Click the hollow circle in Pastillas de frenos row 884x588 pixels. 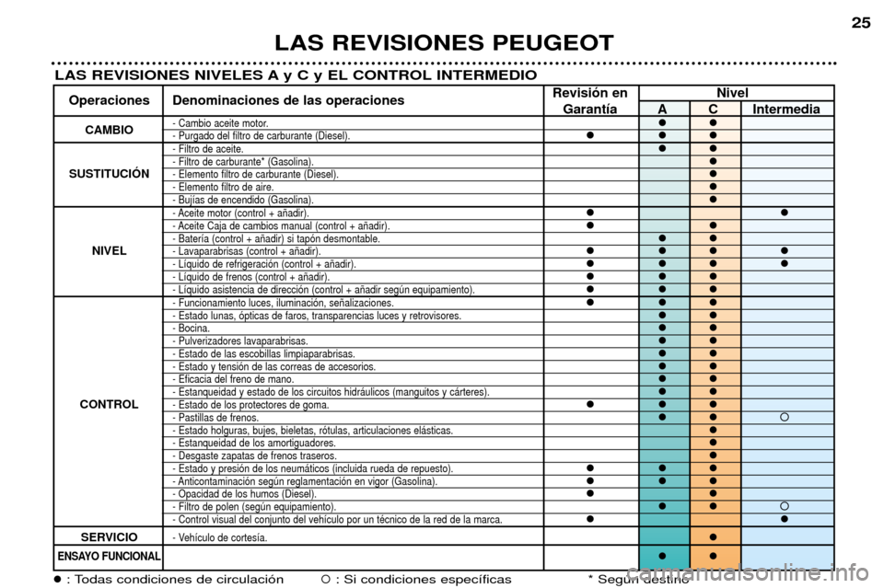click(x=785, y=418)
